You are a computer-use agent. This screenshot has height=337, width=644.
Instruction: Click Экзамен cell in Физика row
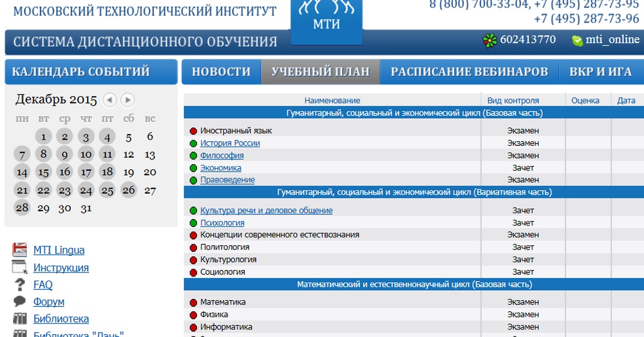[523, 314]
